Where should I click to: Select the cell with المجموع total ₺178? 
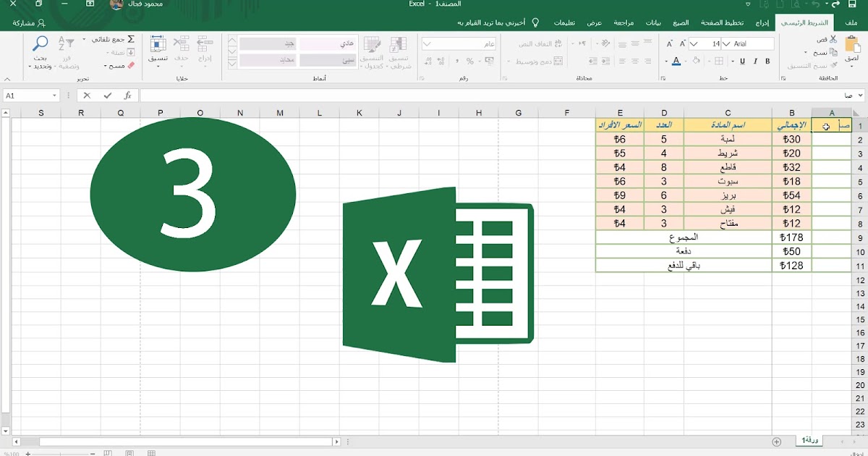[792, 237]
